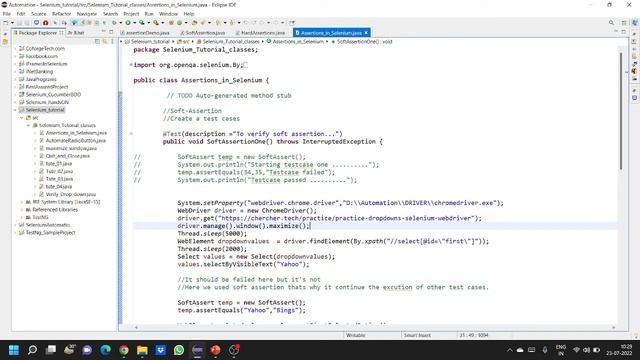Viewport: 640px width, 360px height.
Task: Select Verify_Drop-down.java file
Action: tap(67, 194)
